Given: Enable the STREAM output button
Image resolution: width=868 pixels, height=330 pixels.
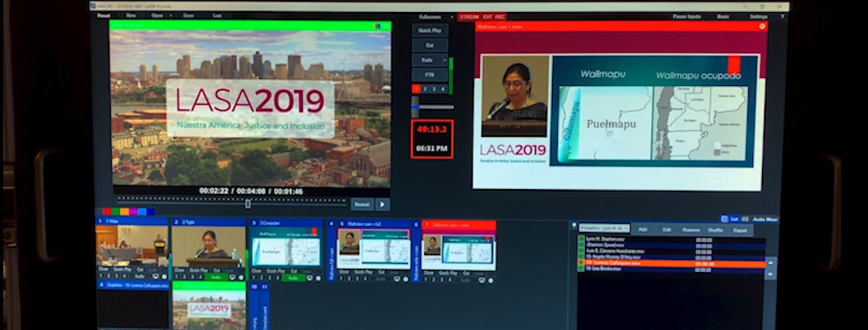Looking at the screenshot, I should 469,17.
